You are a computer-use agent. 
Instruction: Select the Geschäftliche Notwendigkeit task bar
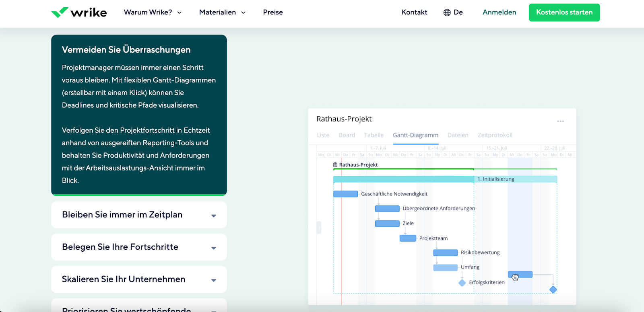pos(345,194)
